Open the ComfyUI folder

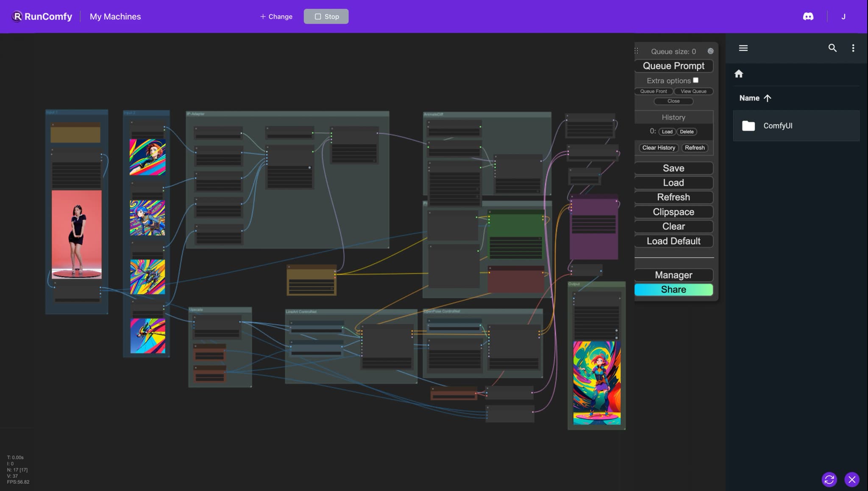(x=777, y=126)
